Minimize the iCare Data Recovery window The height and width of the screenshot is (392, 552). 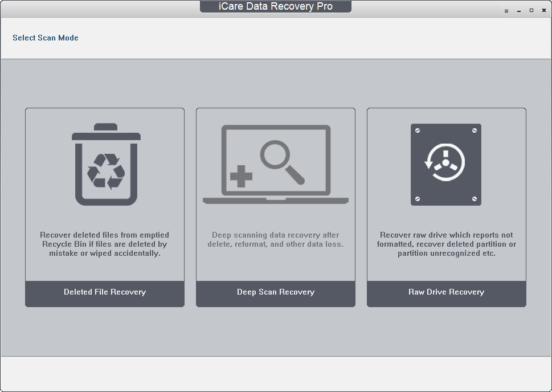pyautogui.click(x=518, y=10)
